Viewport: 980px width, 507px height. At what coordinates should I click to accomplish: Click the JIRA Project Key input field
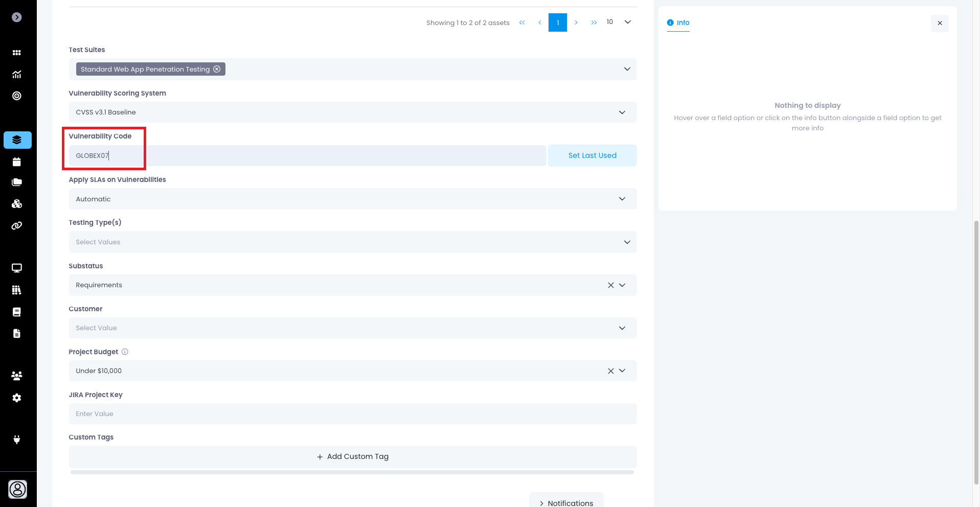[352, 414]
